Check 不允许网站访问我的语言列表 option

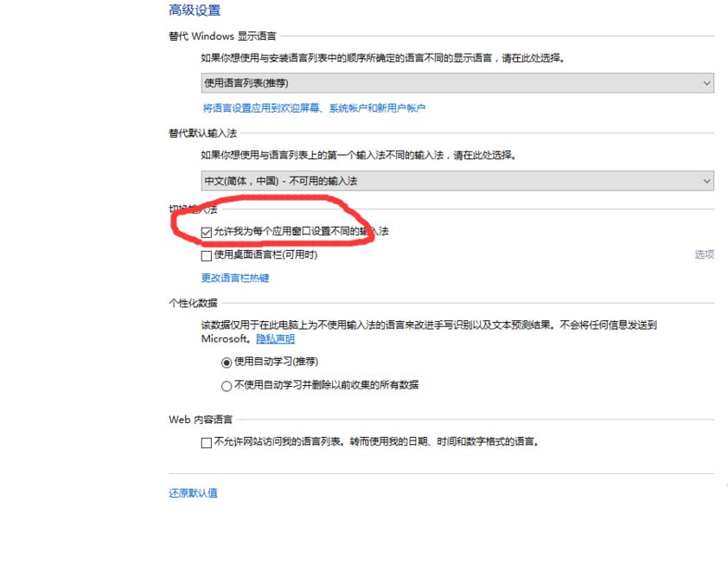(205, 442)
